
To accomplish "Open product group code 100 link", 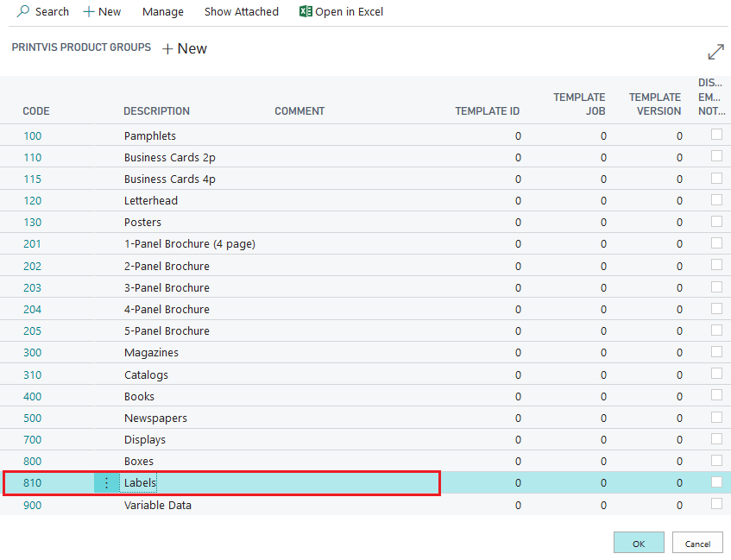I will coord(32,136).
